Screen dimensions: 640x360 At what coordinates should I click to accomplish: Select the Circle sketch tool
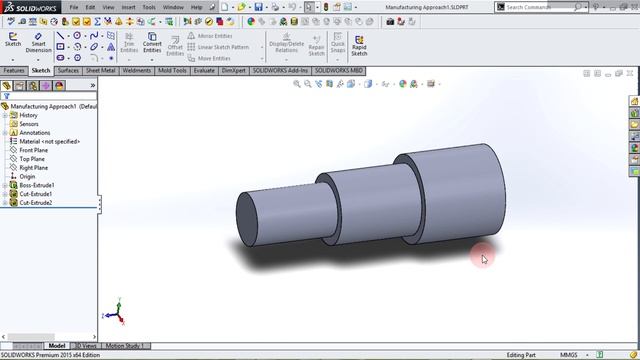click(x=77, y=36)
